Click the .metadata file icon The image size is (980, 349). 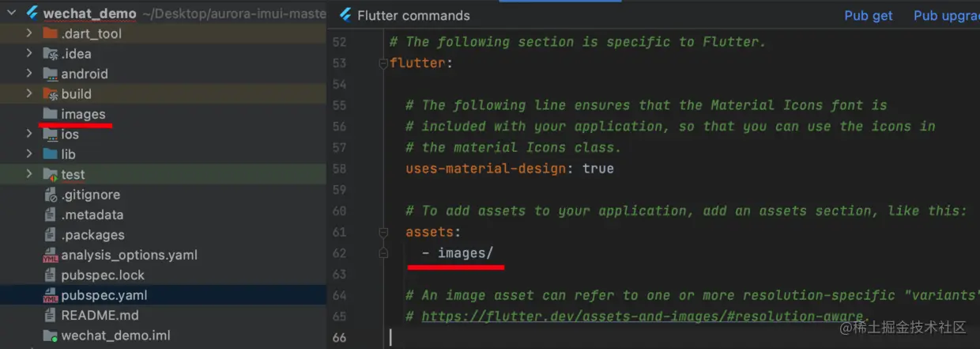51,214
